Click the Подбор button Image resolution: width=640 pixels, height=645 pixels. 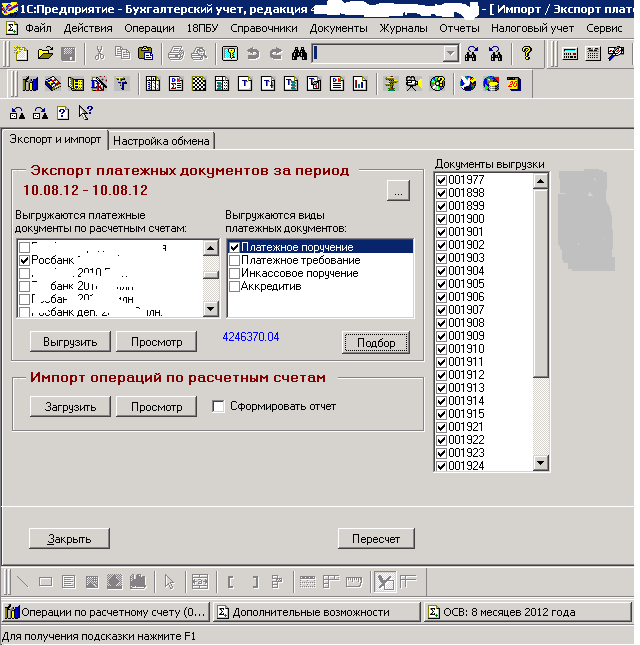[376, 343]
